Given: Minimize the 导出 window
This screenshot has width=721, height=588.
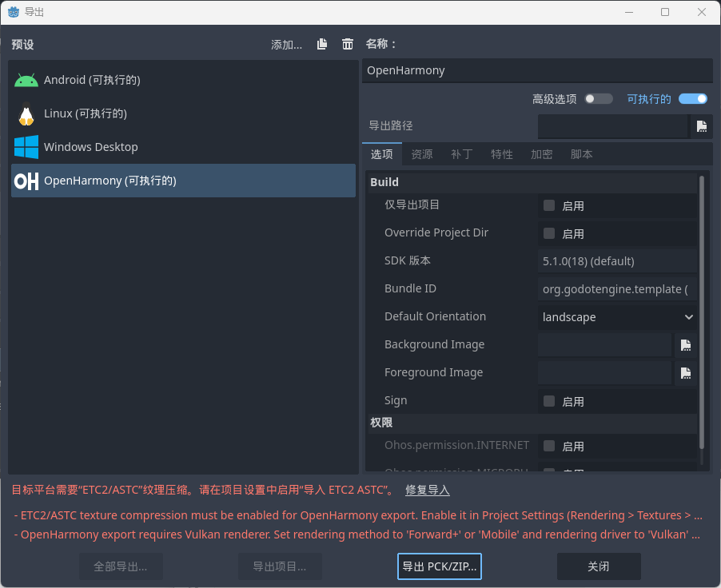Looking at the screenshot, I should pyautogui.click(x=629, y=12).
